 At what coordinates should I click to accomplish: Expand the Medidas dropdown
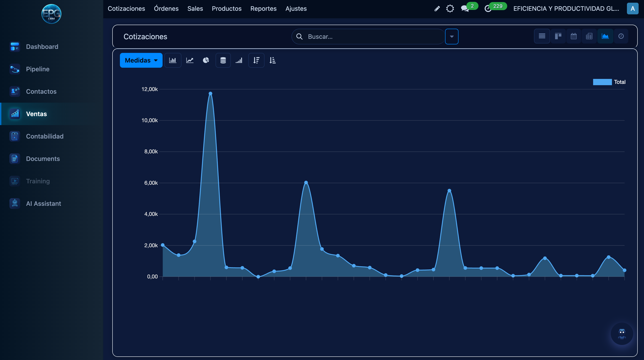141,60
